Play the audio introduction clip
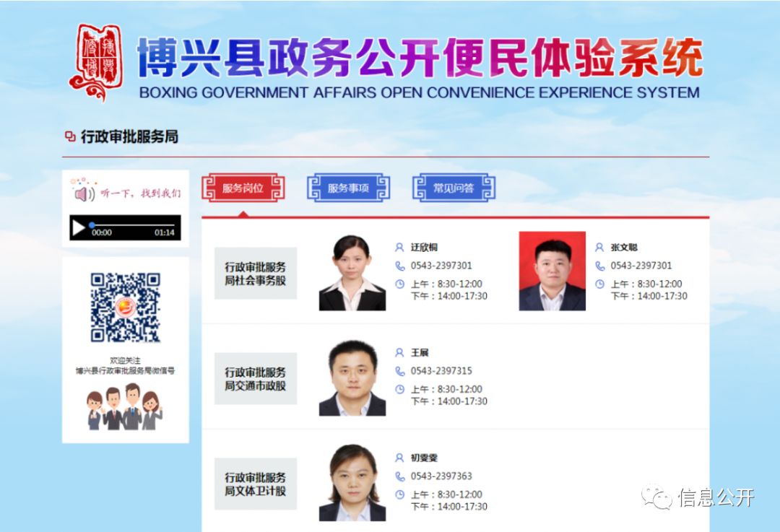This screenshot has width=780, height=532. (x=78, y=228)
